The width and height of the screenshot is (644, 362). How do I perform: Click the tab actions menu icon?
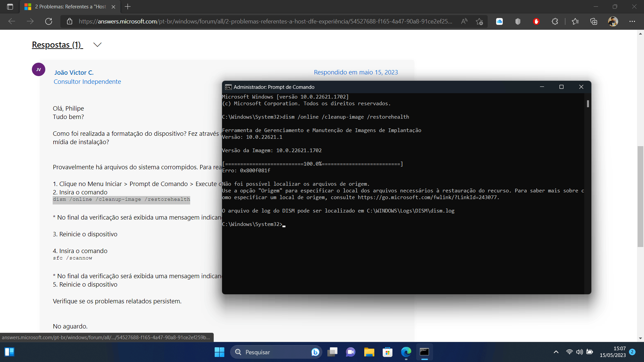point(10,7)
